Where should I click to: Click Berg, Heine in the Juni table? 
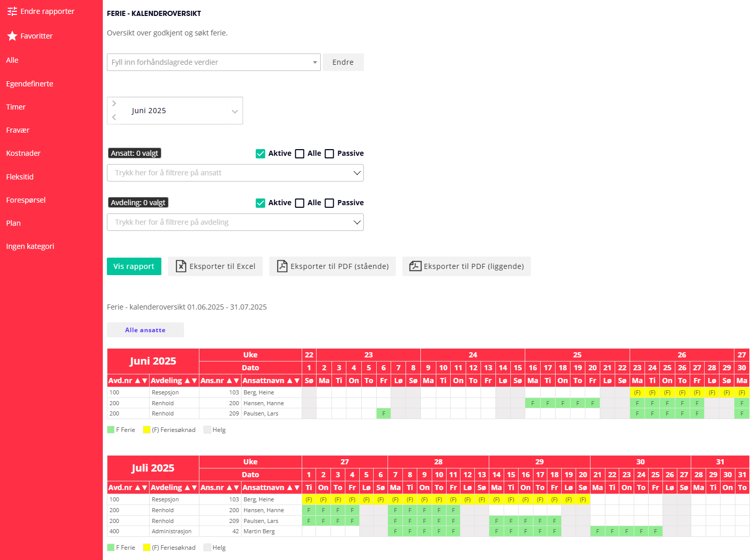[259, 392]
